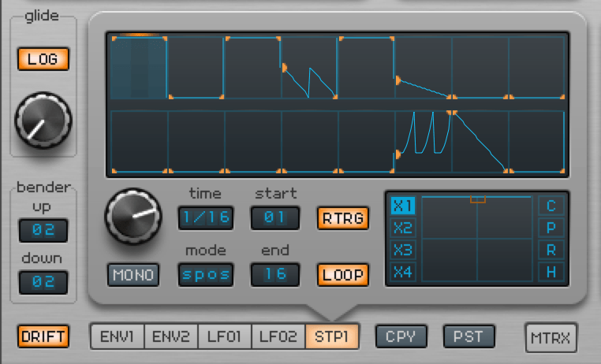Click the orange playhead bar above step one
Viewport: 601px width, 364px height.
[139, 35]
